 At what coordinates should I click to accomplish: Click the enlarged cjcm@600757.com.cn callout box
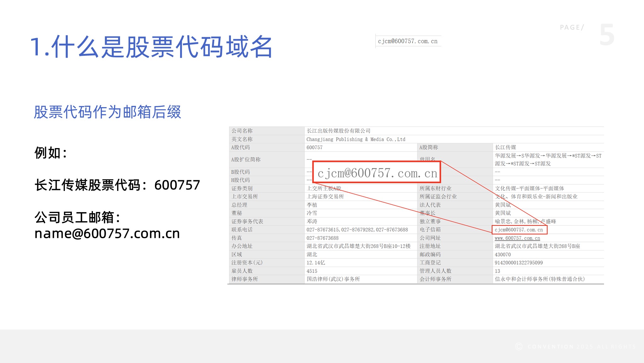pos(377,173)
